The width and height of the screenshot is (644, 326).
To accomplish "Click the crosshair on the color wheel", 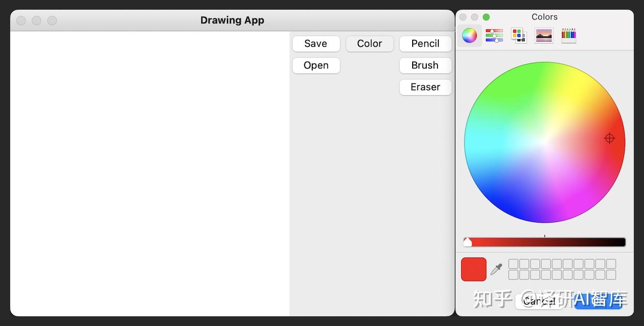I will tap(610, 138).
